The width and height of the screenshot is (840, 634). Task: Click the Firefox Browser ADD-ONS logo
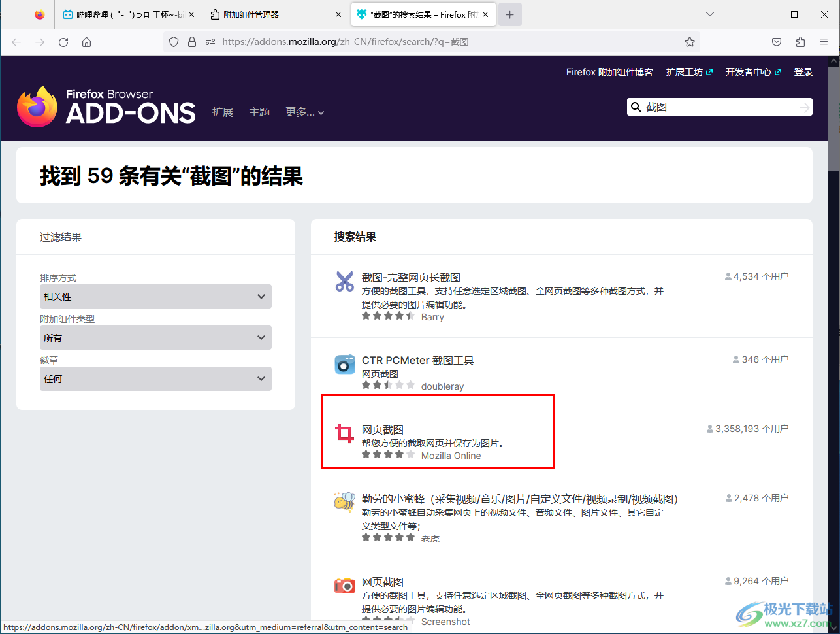(x=106, y=107)
